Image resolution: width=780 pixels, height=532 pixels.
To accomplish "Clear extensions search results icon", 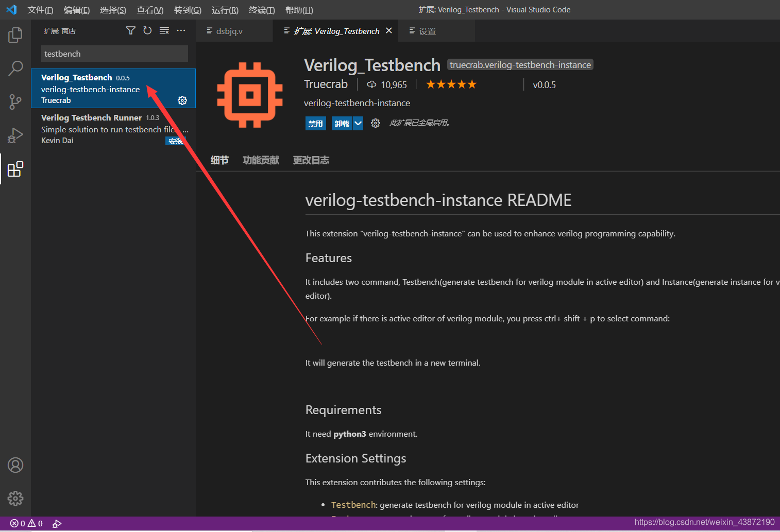I will (164, 31).
